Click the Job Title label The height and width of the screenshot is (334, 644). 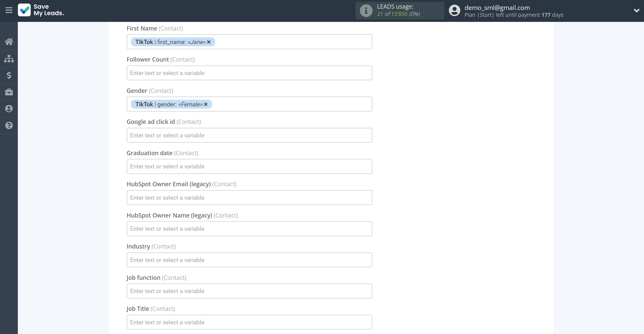pyautogui.click(x=138, y=309)
